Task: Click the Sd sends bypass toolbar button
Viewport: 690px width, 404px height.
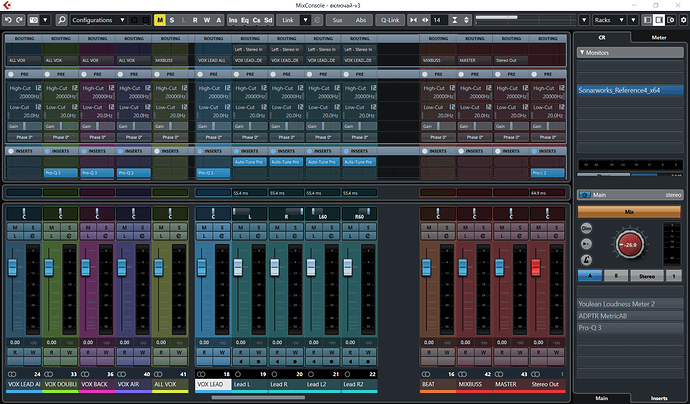Action: click(268, 20)
